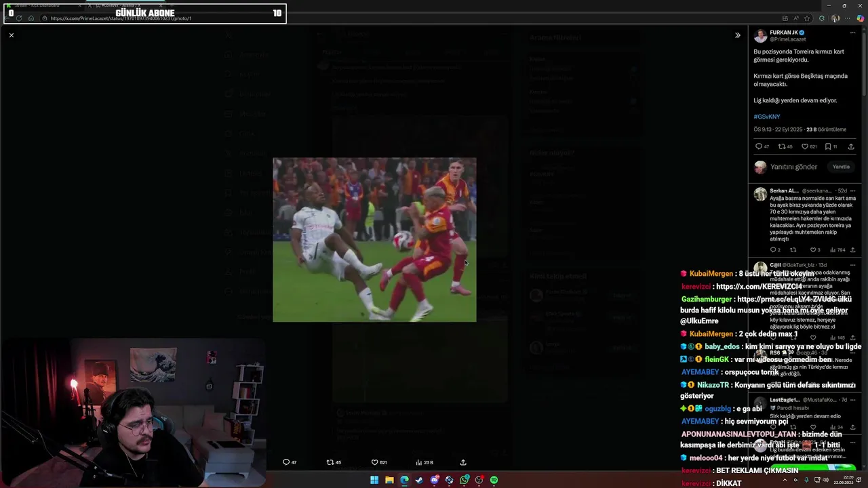Open more options on FURKAN JK's tweet
The image size is (868, 488).
[x=852, y=33]
